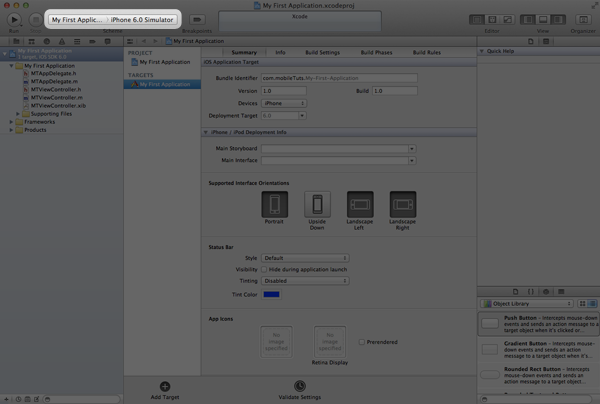The width and height of the screenshot is (600, 404).
Task: Switch to the Build Rules tab
Action: point(427,52)
